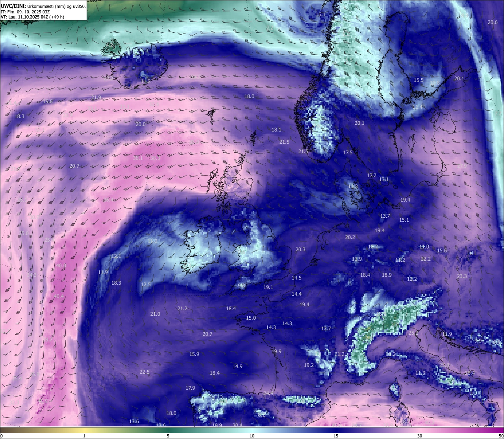
Task: Click the 18.1 value near Shetland
Action: click(x=276, y=130)
